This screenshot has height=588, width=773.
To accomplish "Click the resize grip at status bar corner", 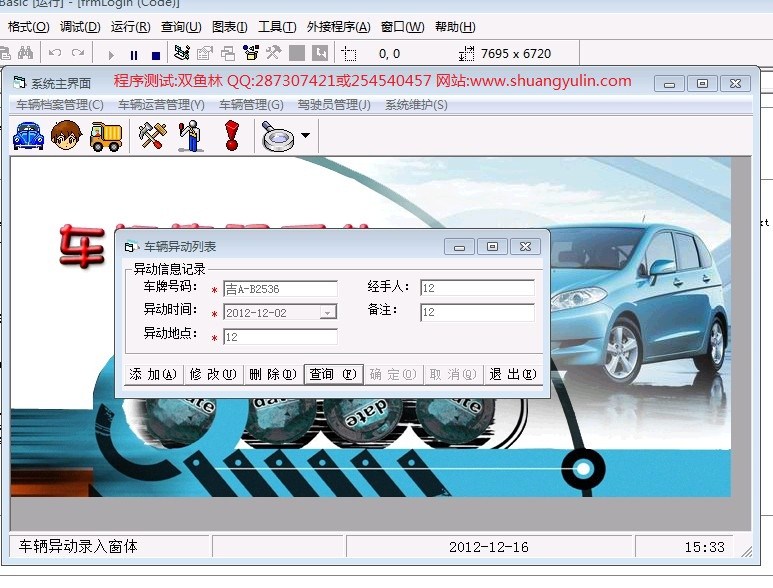I will (x=746, y=552).
